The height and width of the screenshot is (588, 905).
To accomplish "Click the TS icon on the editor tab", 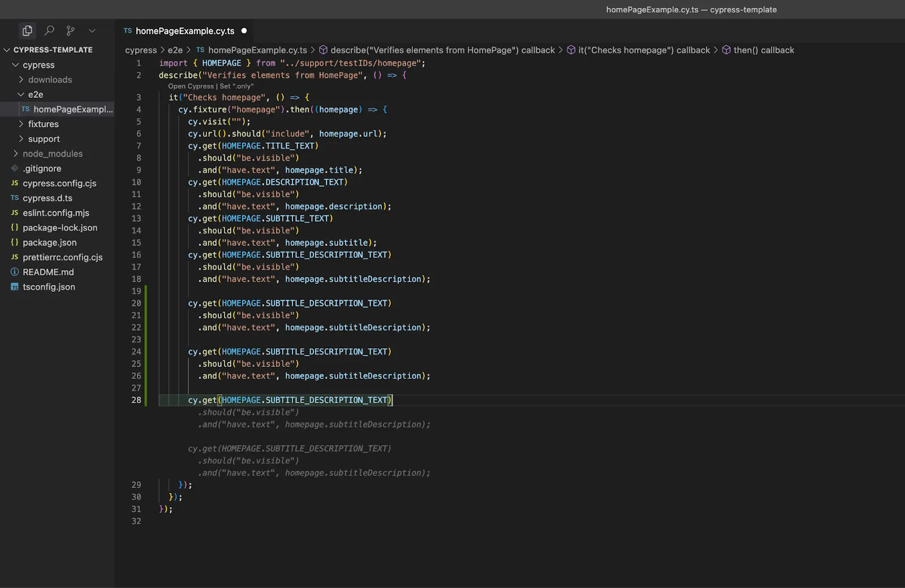I will point(128,31).
